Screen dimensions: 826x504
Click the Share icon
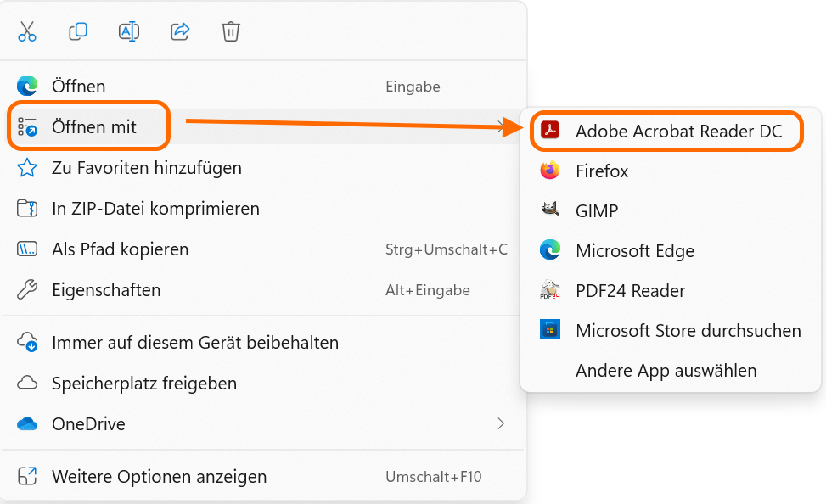(x=180, y=32)
